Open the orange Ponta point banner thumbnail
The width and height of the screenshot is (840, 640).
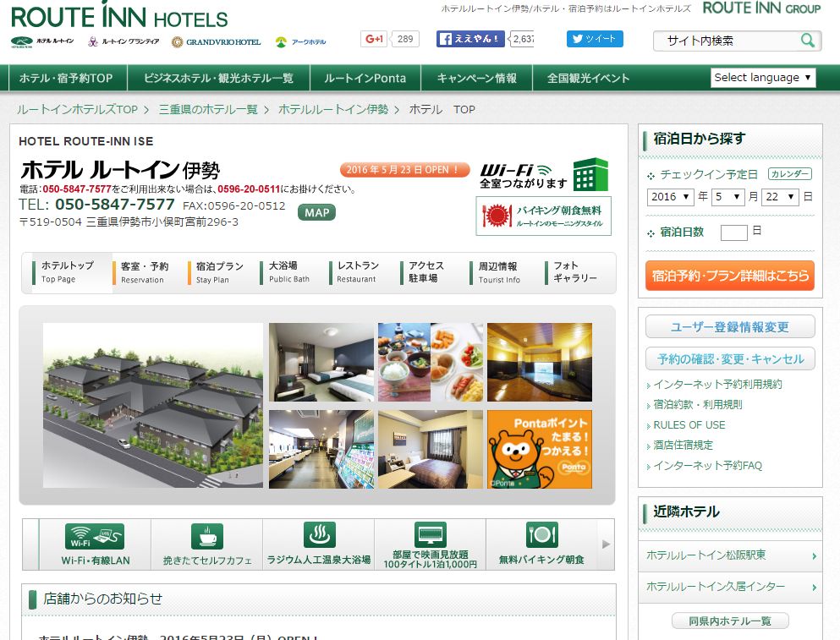tap(540, 449)
